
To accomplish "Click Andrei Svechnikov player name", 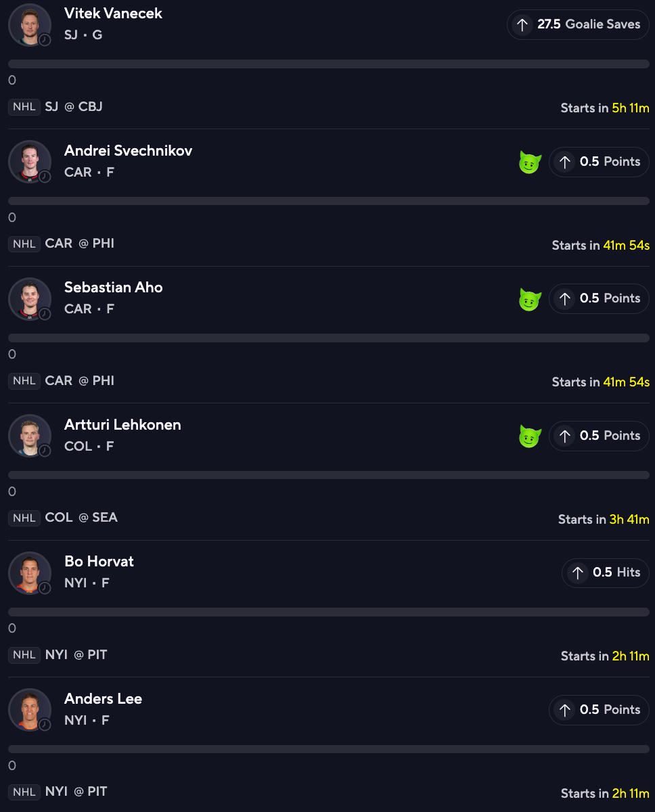I will pyautogui.click(x=128, y=151).
